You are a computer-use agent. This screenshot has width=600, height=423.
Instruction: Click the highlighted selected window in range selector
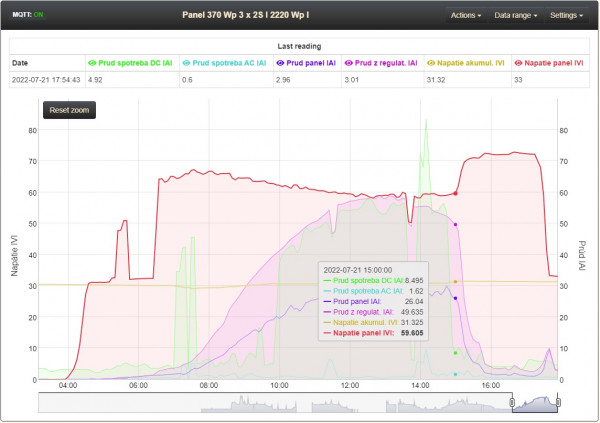[x=535, y=402]
